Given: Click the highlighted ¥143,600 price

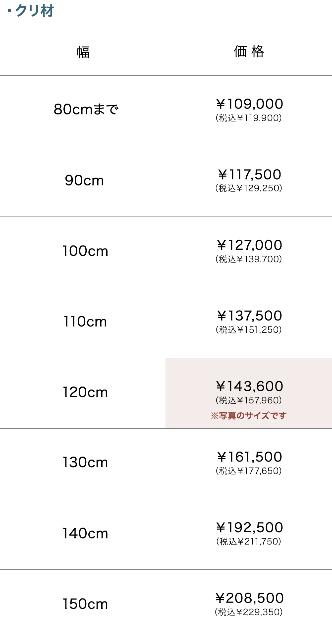Looking at the screenshot, I should point(249,386).
